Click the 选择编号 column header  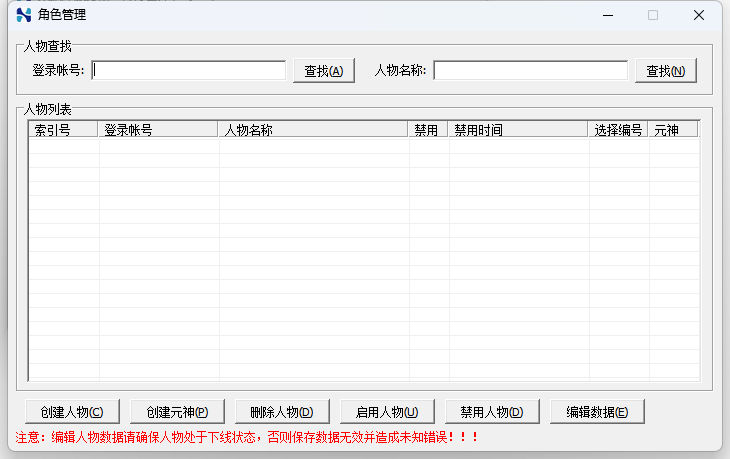[618, 130]
